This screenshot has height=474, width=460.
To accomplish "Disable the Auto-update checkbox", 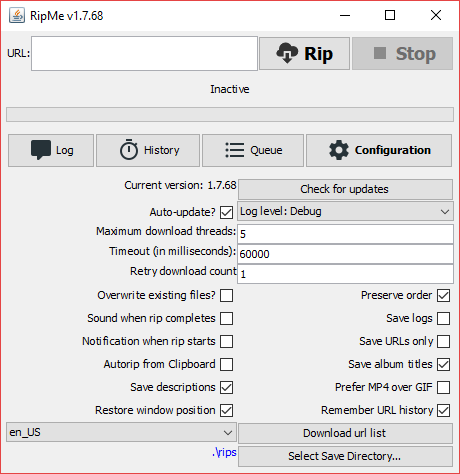I will coord(226,212).
